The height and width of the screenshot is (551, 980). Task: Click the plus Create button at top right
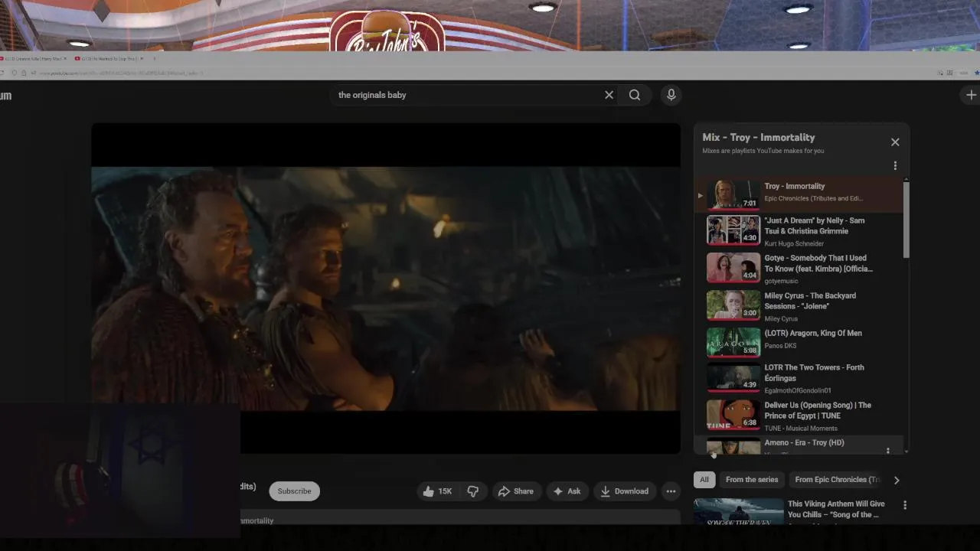pos(971,95)
